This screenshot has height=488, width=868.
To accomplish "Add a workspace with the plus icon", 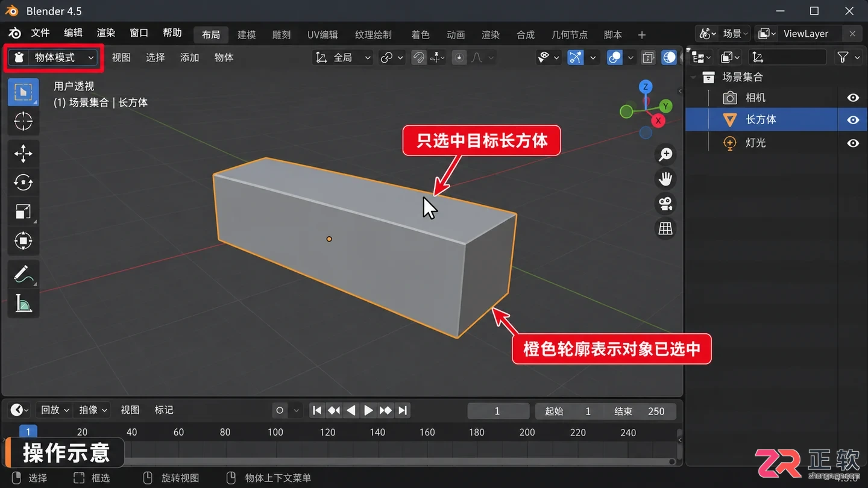I will [x=641, y=35].
